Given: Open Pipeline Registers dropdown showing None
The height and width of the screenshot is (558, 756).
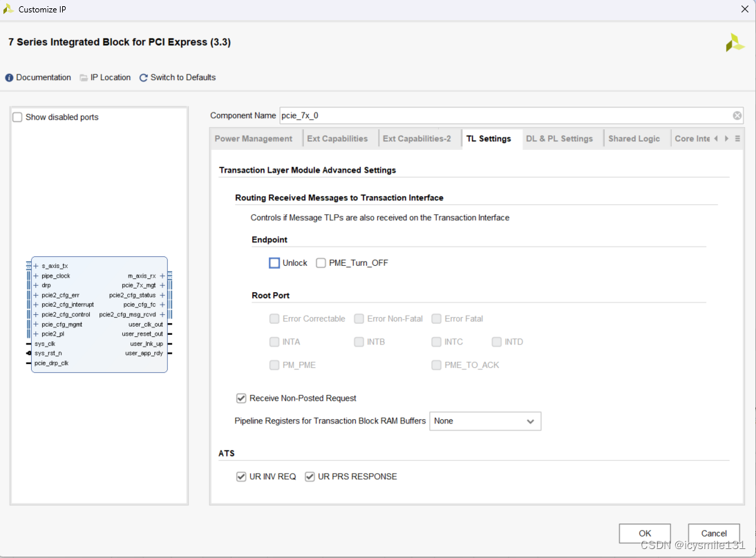Looking at the screenshot, I should tap(485, 421).
